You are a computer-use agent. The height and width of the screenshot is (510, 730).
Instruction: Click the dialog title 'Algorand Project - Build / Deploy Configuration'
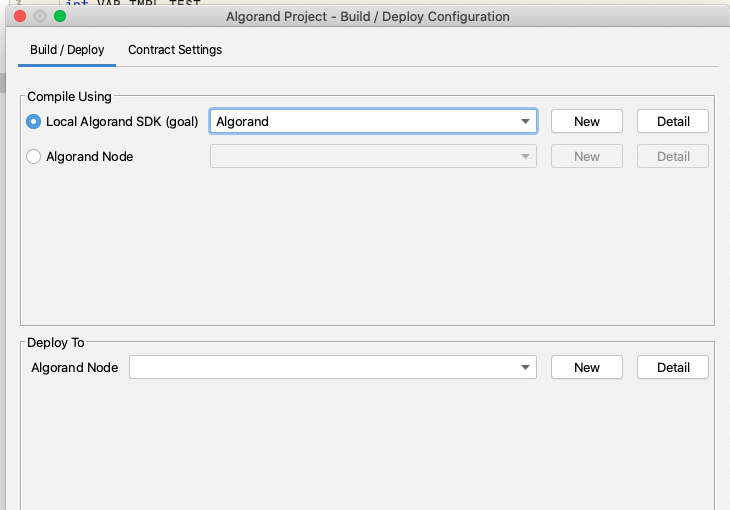coord(368,17)
